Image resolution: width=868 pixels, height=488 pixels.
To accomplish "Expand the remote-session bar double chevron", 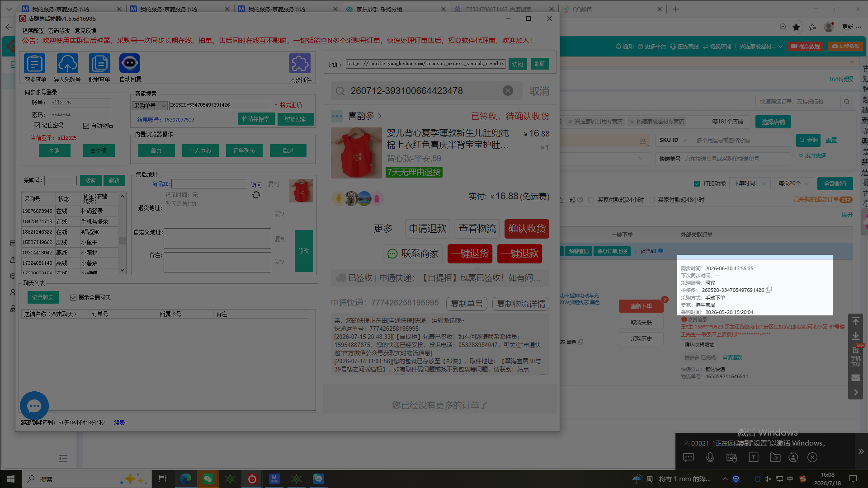I will point(861,451).
